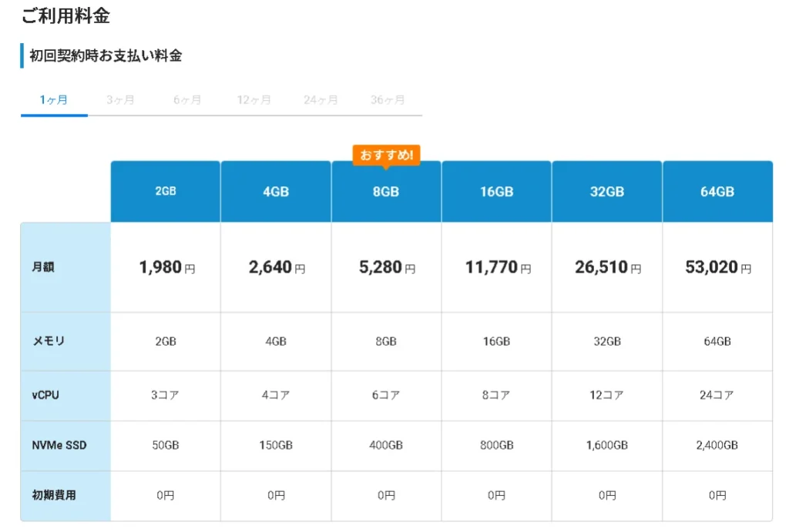789x532 pixels.
Task: Select the 32GB plan header
Action: tap(607, 191)
